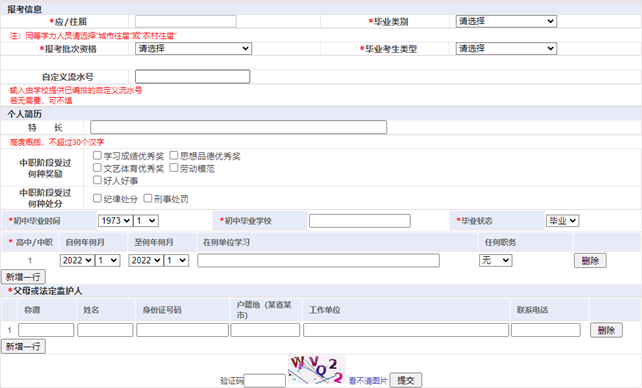This screenshot has width=642, height=388.
Task: Click 删除 in the 高中/中职 row
Action: [x=590, y=261]
